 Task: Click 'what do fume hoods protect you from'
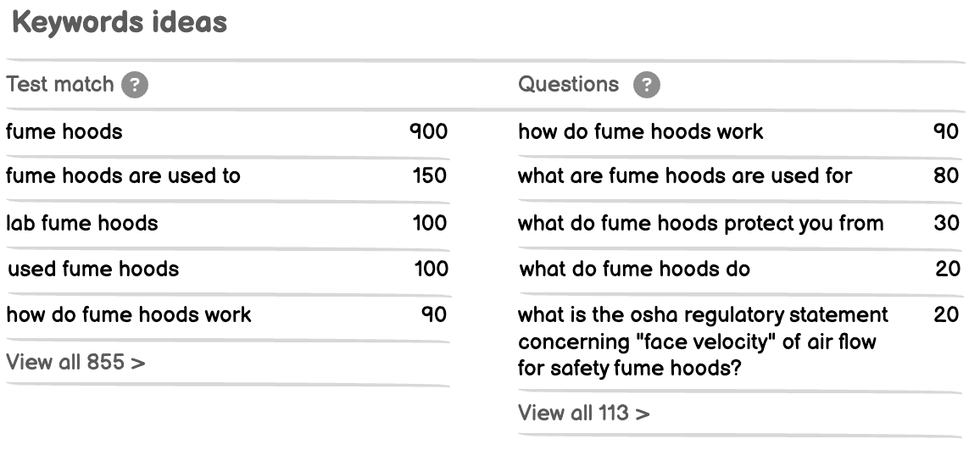(x=700, y=223)
